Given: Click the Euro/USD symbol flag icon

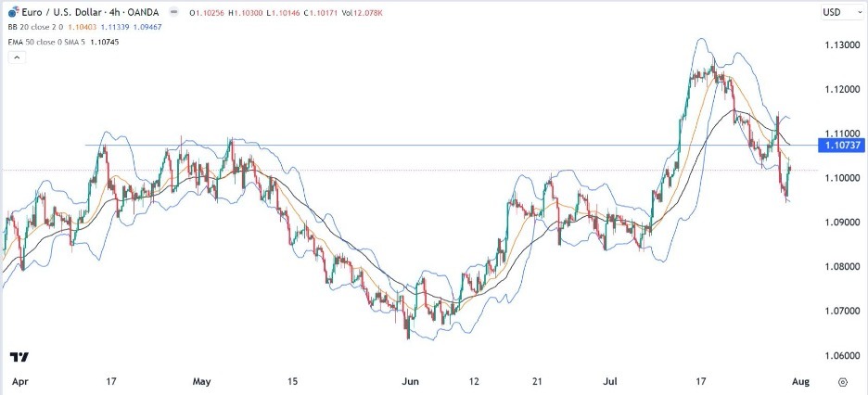Looking at the screenshot, I should click(x=11, y=13).
